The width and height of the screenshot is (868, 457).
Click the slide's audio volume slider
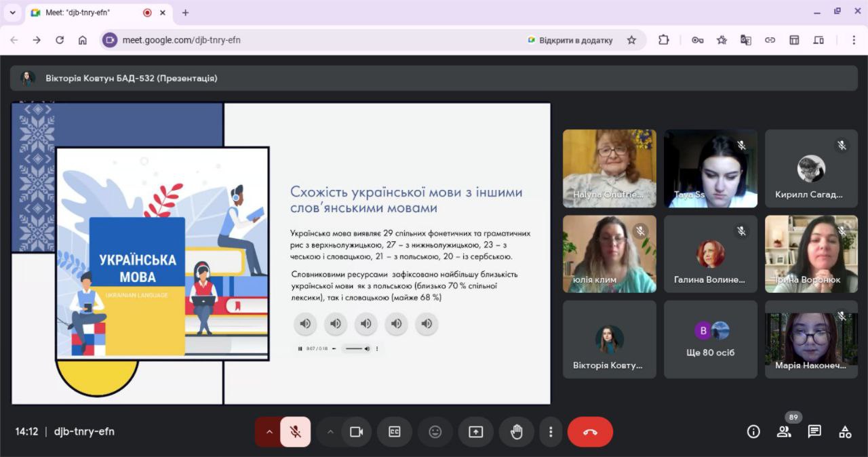click(353, 349)
